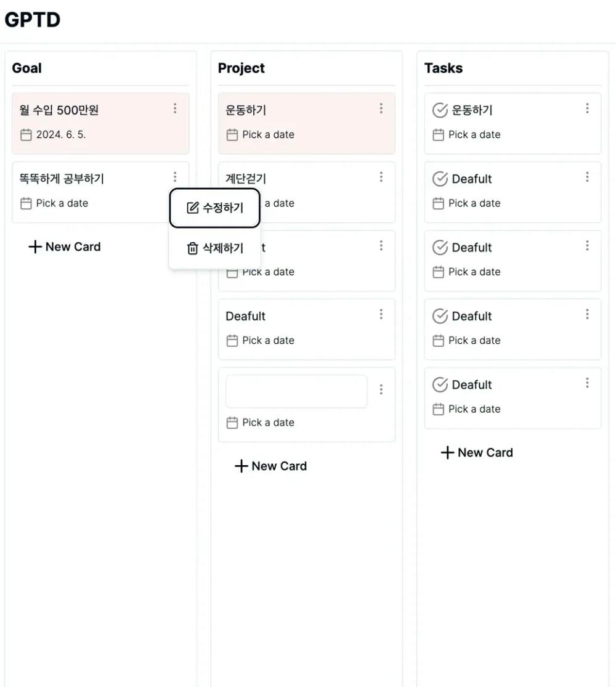616x687 pixels.
Task: Click calendar icon on Project 운동하기 card
Action: coord(232,135)
